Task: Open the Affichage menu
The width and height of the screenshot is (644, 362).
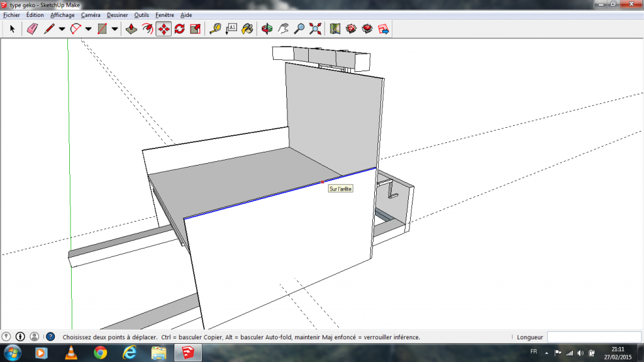Action: (62, 15)
